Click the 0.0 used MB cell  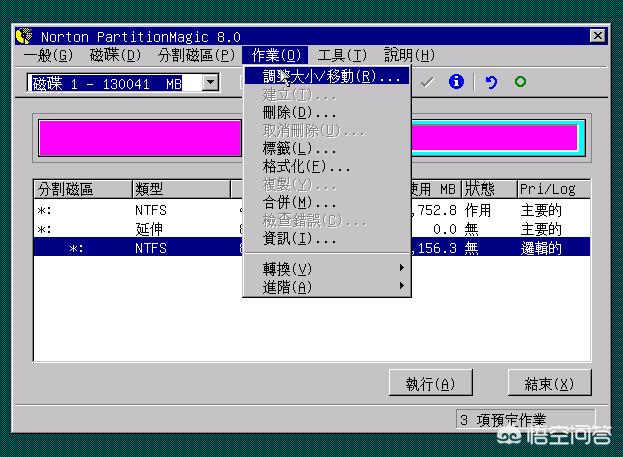coord(445,229)
